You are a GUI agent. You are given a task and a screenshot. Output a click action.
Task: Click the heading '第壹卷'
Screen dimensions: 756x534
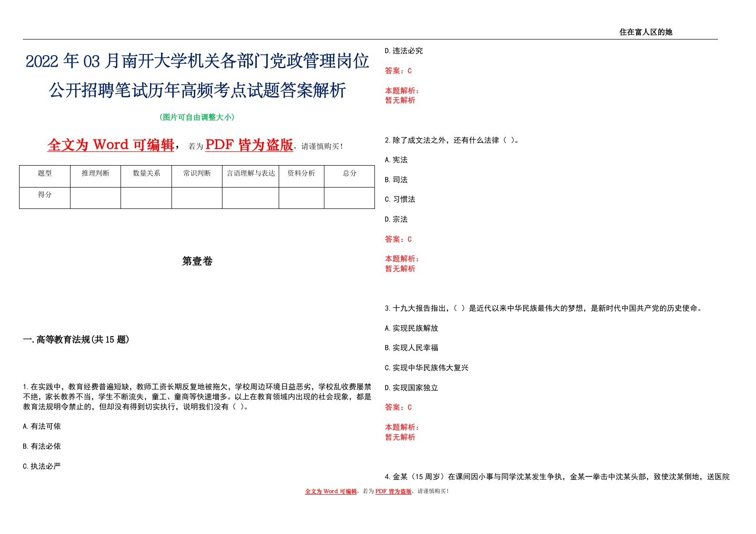[197, 261]
